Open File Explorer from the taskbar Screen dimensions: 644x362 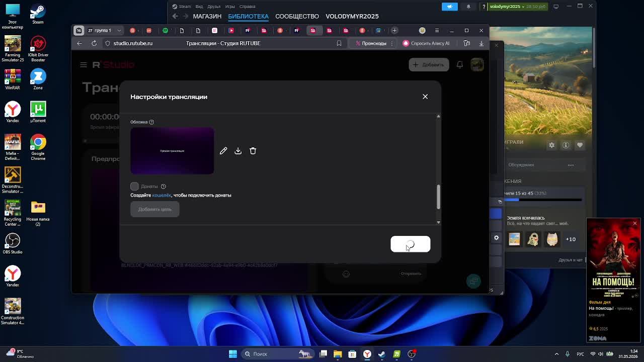338,354
